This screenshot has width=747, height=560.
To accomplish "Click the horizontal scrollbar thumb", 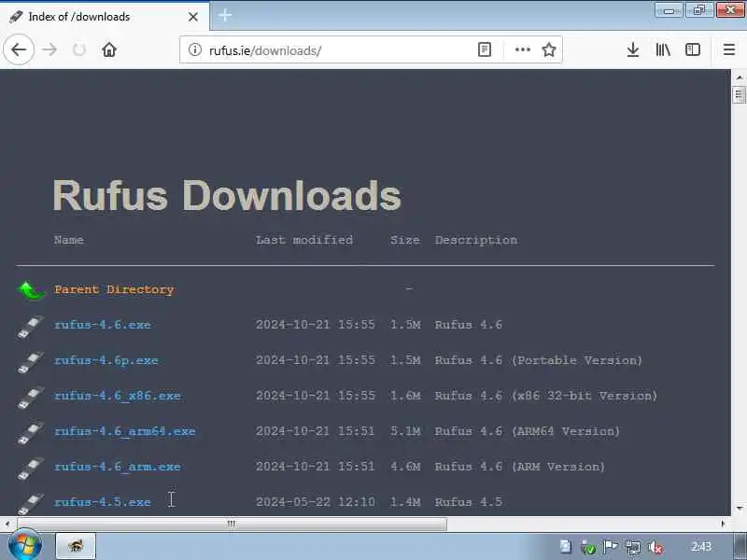I will pos(232,524).
